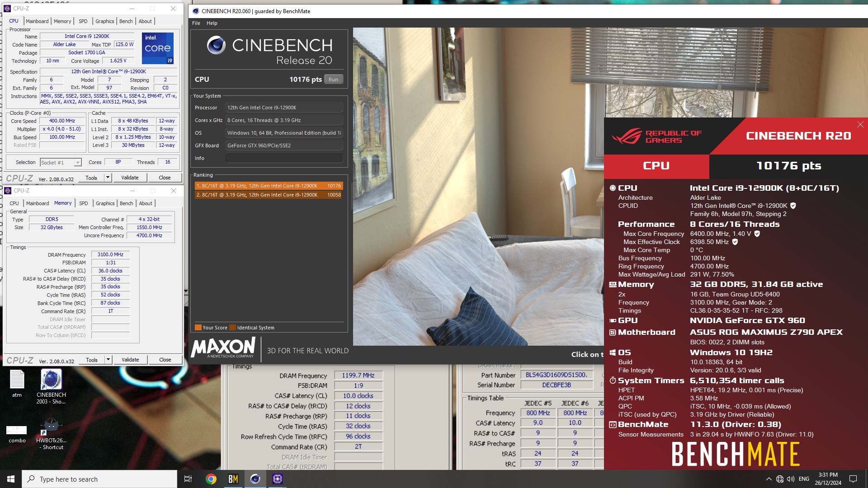Viewport: 868px width, 488px height.
Task: Open About tab in top CPU-Z
Action: (x=145, y=21)
